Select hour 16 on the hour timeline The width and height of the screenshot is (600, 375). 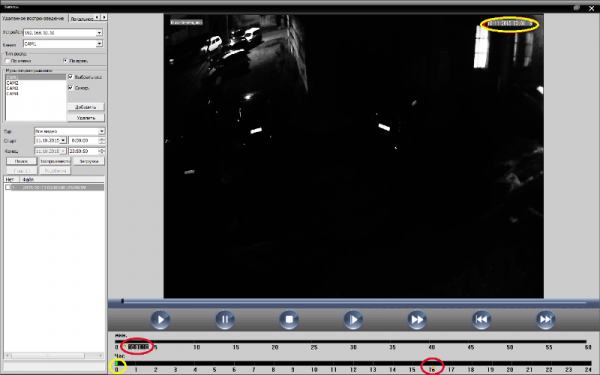(x=432, y=370)
